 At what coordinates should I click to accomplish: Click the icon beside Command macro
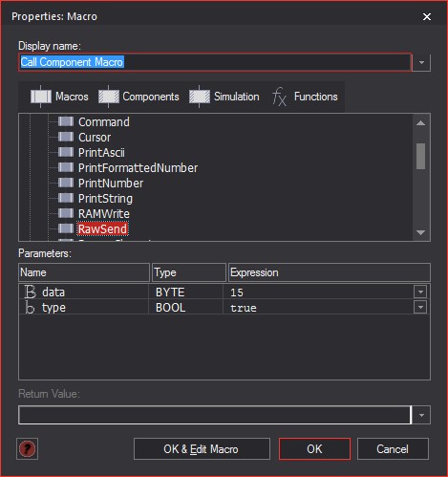(66, 121)
